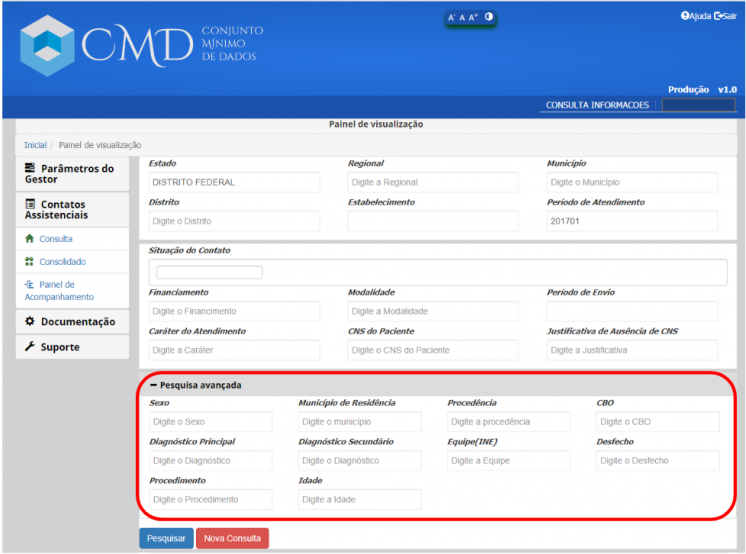Open Consulta with house icon
This screenshot has width=746, height=554.
click(55, 239)
